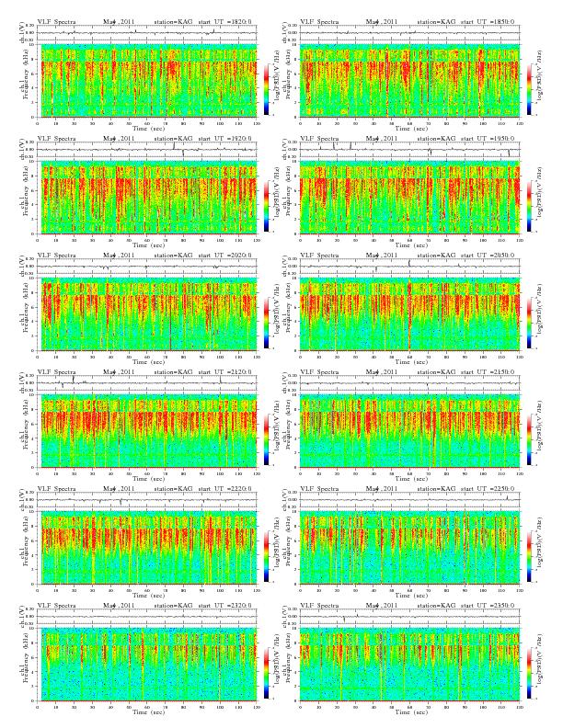Open the spectrogram for start UT 1950
This screenshot has height=728, width=563.
click(x=410, y=198)
